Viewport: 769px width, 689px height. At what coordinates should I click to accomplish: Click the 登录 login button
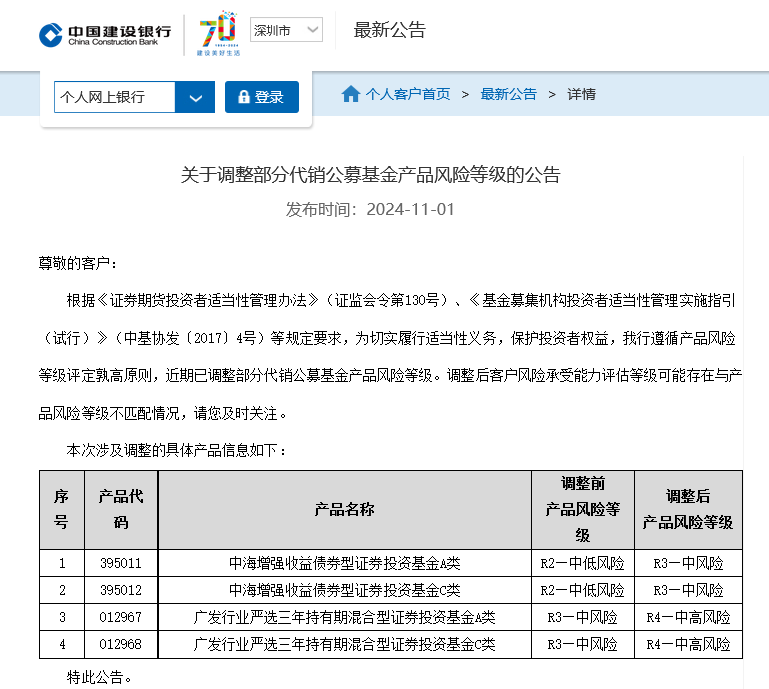coord(262,97)
